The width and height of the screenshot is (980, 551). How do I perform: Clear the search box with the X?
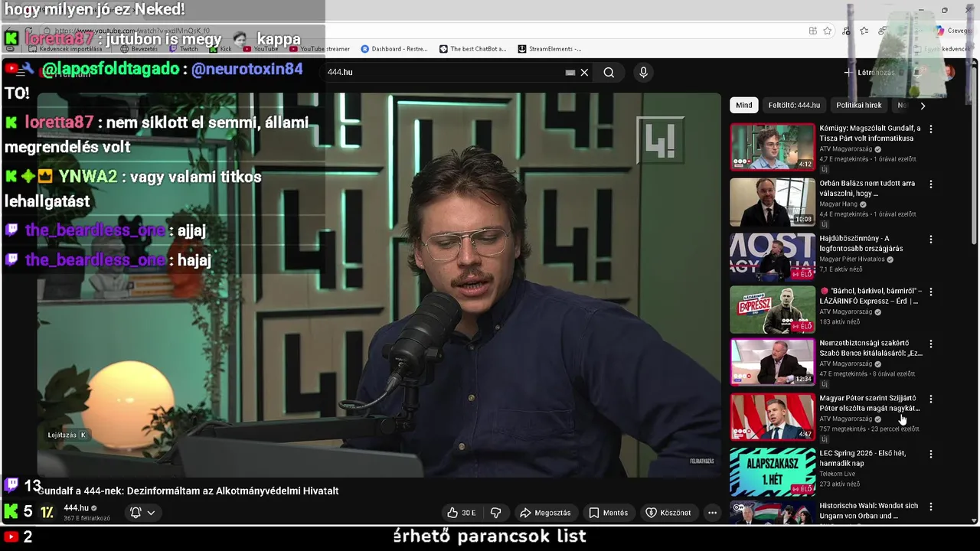point(584,72)
